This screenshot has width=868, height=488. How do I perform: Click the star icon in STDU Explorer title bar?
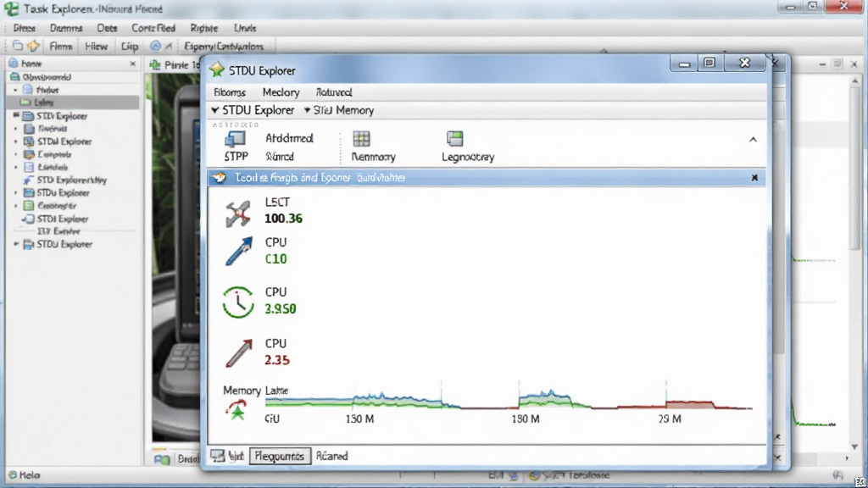[x=216, y=70]
